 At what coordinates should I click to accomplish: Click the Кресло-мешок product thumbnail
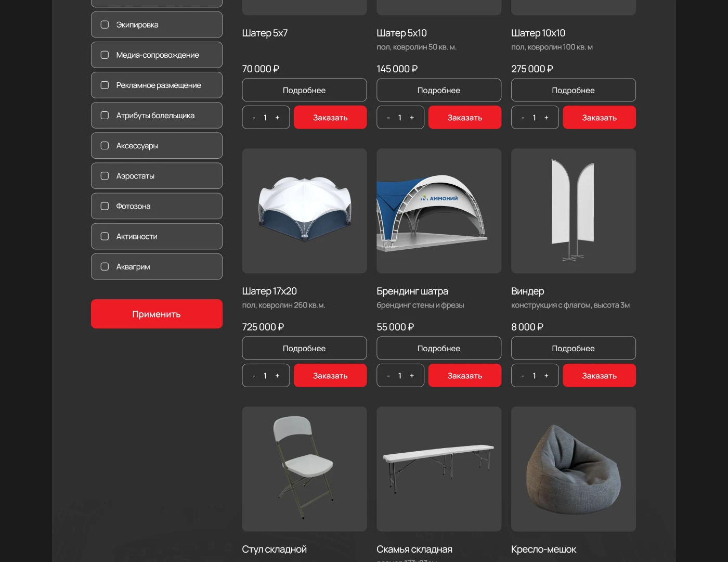(573, 469)
